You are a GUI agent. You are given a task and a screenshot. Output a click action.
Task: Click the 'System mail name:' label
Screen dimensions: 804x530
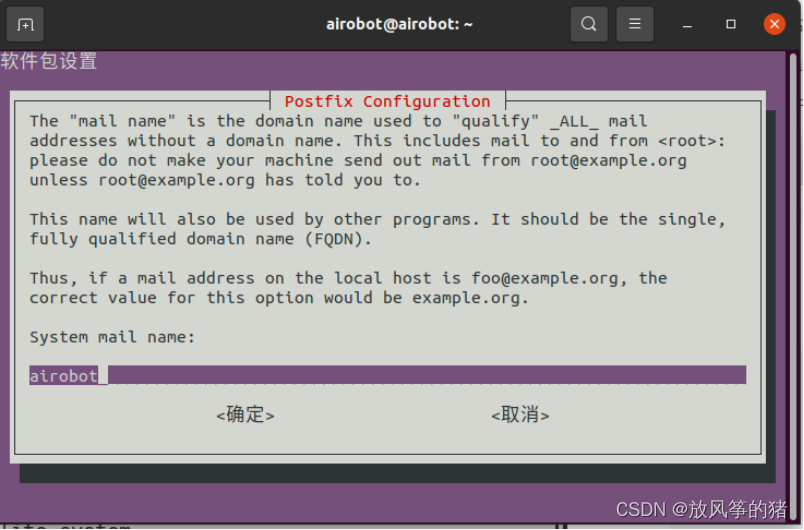(x=112, y=337)
